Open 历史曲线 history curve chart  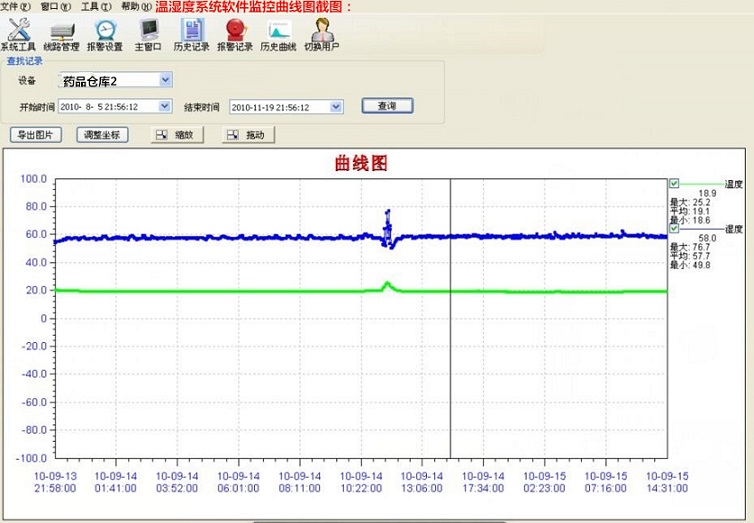(279, 35)
